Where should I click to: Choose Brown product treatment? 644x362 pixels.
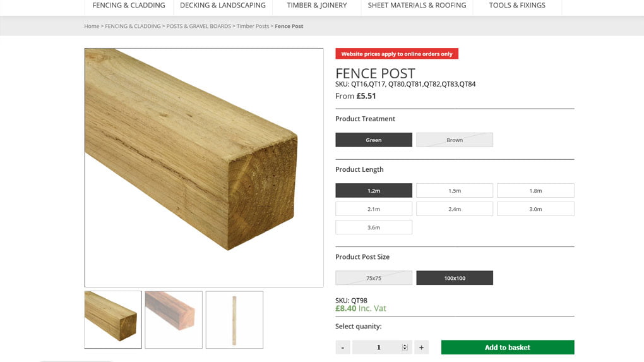(x=455, y=140)
